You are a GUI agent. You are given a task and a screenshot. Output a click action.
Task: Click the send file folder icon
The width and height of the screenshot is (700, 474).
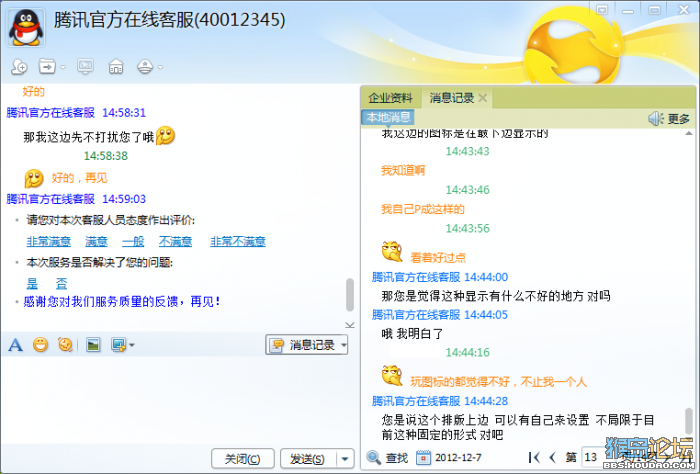(x=47, y=67)
